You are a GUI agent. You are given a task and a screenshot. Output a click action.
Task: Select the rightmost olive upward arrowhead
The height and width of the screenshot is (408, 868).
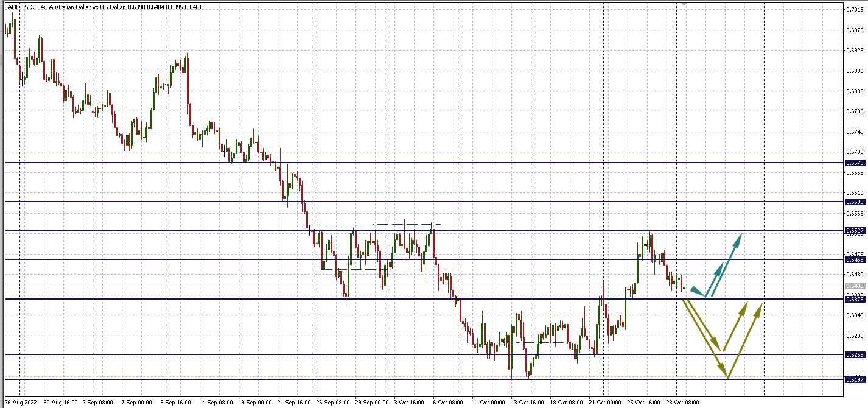pyautogui.click(x=759, y=306)
